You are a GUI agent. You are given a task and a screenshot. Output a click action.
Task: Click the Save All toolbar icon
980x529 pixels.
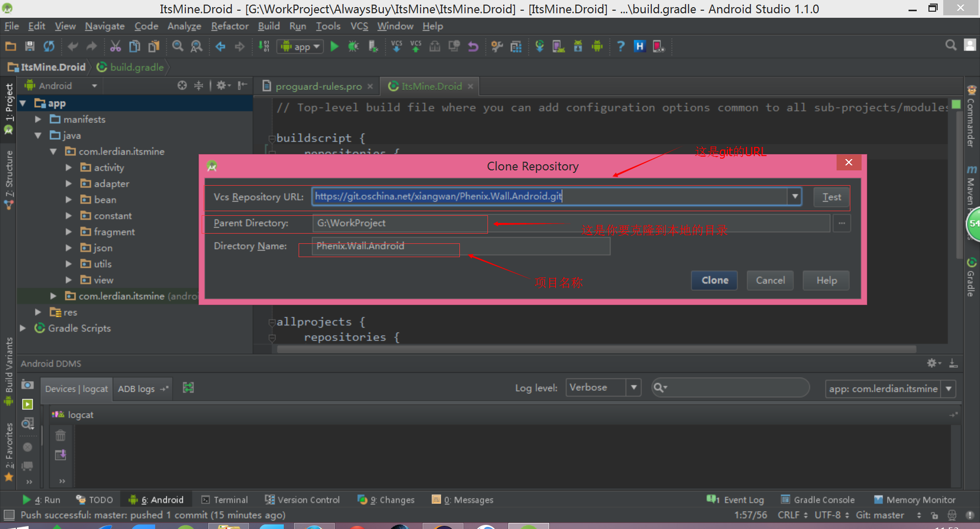[30, 46]
